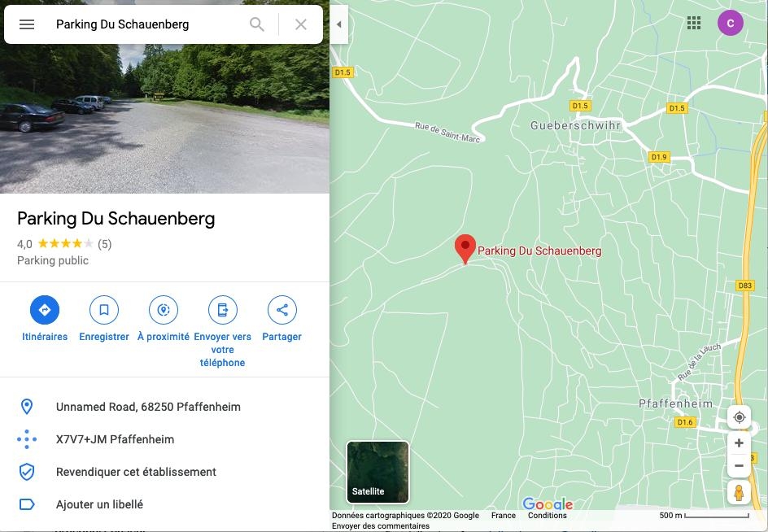Zoom out with the minus button
The height and width of the screenshot is (532, 768).
point(739,465)
